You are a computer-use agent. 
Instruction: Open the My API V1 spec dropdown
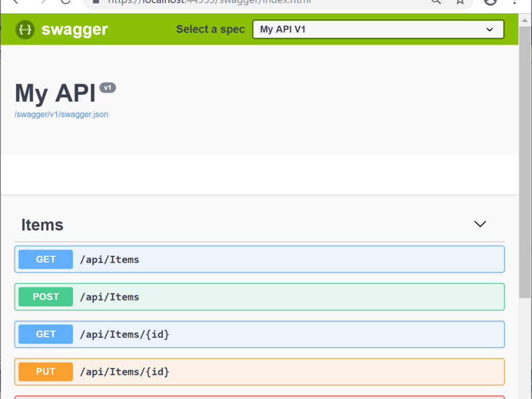tap(378, 29)
